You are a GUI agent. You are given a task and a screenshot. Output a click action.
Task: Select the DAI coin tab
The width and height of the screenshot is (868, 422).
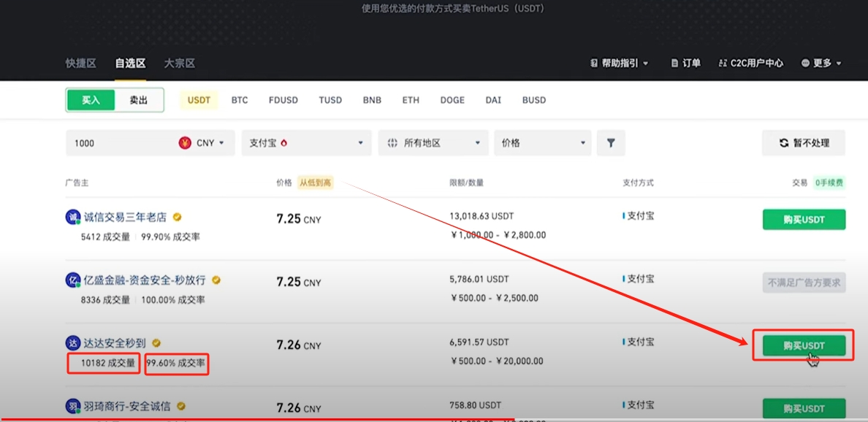[493, 100]
